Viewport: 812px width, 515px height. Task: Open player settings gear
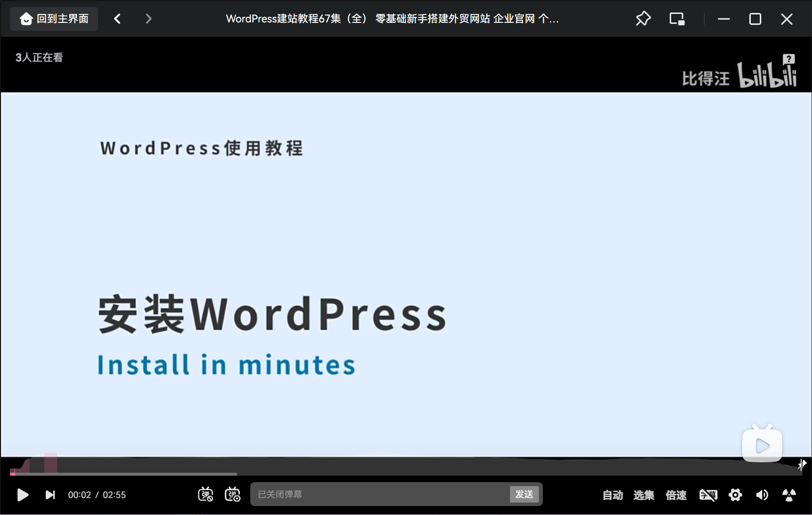[x=735, y=495]
